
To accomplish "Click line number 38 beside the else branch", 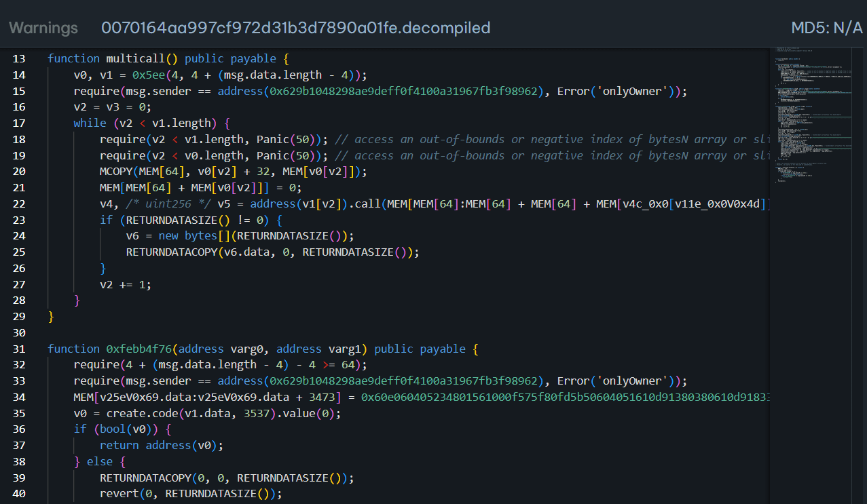I will (x=19, y=461).
